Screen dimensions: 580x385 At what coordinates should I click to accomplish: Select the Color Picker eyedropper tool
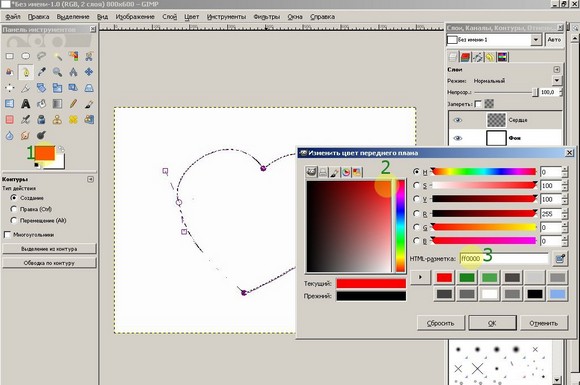(41, 72)
